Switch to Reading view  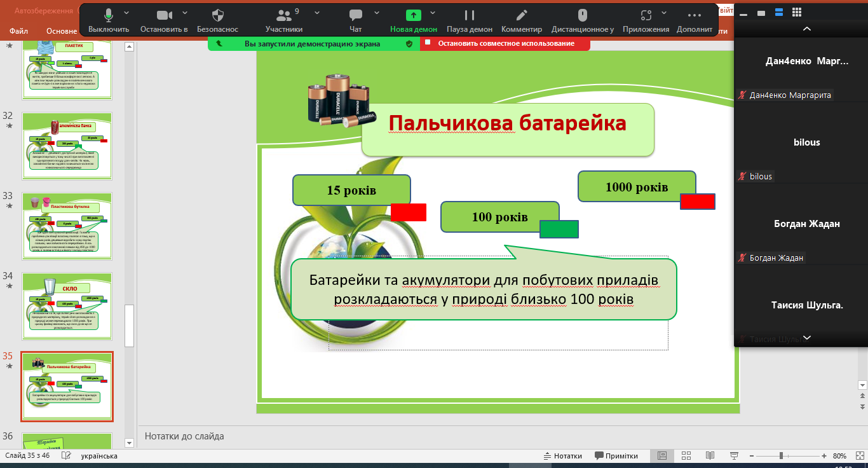[710, 456]
